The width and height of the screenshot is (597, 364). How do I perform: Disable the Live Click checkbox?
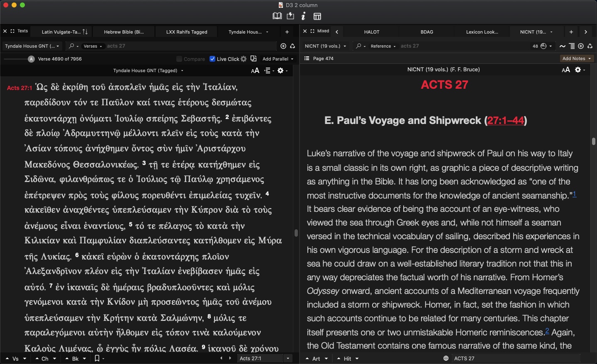[x=212, y=59]
